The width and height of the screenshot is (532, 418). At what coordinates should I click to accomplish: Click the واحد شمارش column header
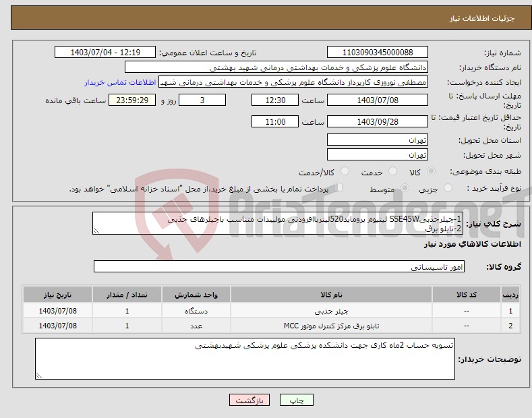[196, 295]
